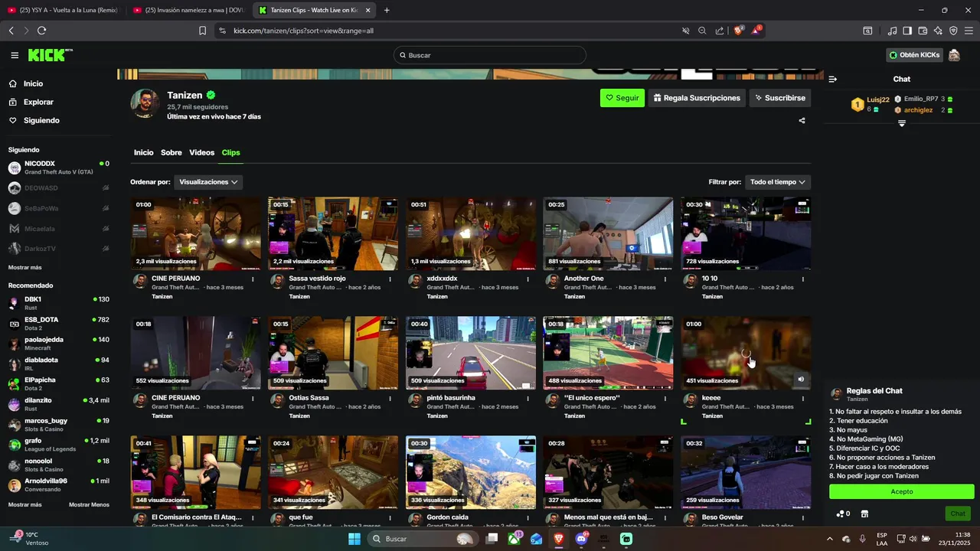Click the green Seguir button
The image size is (980, 551).
(622, 98)
